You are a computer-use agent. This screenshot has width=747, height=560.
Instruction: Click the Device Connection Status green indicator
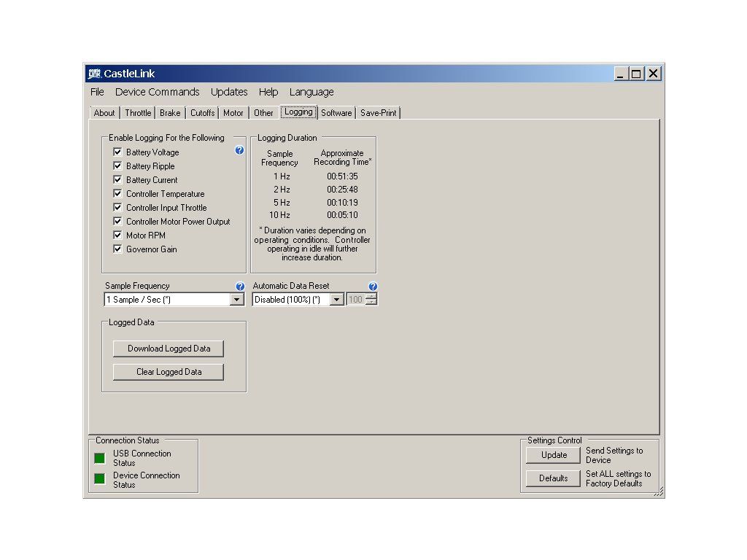click(100, 479)
